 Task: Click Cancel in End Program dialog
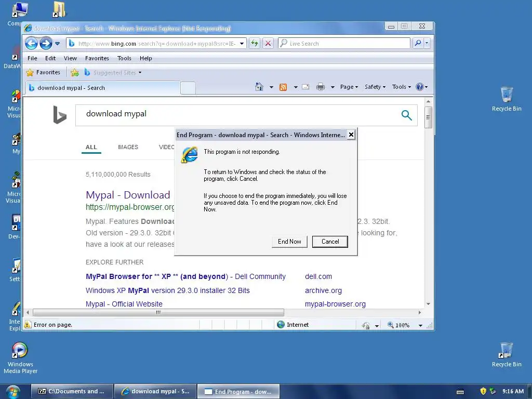[330, 242]
